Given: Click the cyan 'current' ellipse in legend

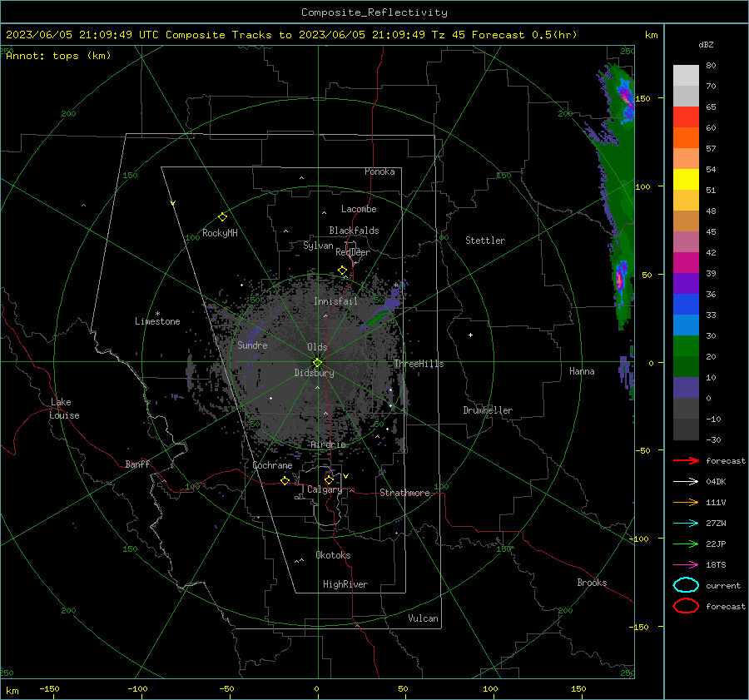Looking at the screenshot, I should (686, 585).
